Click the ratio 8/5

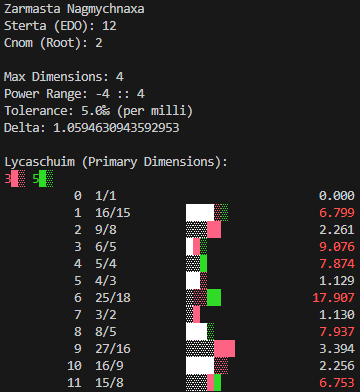click(106, 332)
